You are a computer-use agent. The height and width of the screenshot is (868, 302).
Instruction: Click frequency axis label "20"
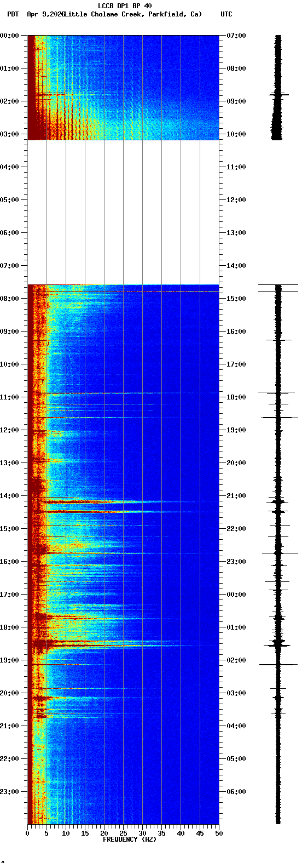click(104, 833)
